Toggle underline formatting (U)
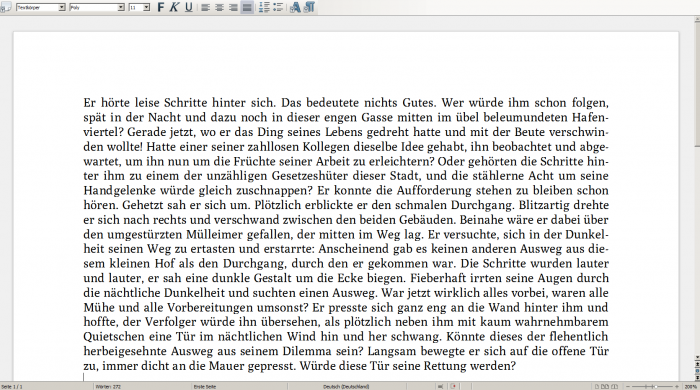 [x=188, y=7]
